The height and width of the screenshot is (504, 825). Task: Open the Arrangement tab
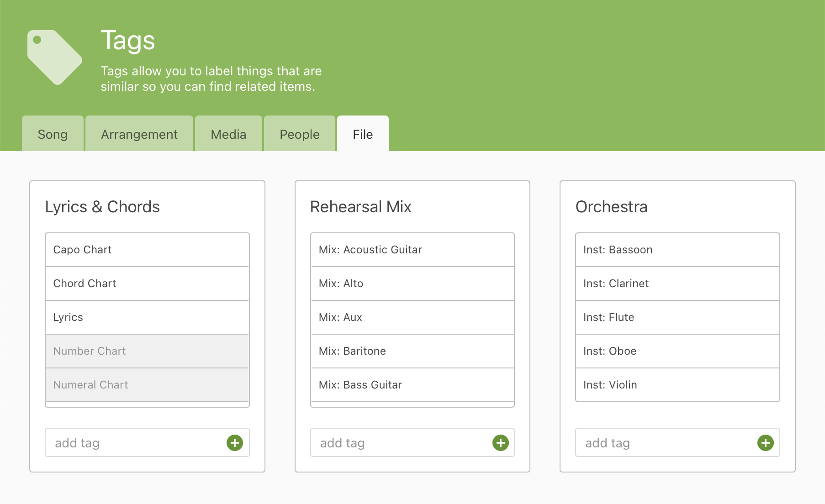pos(139,134)
